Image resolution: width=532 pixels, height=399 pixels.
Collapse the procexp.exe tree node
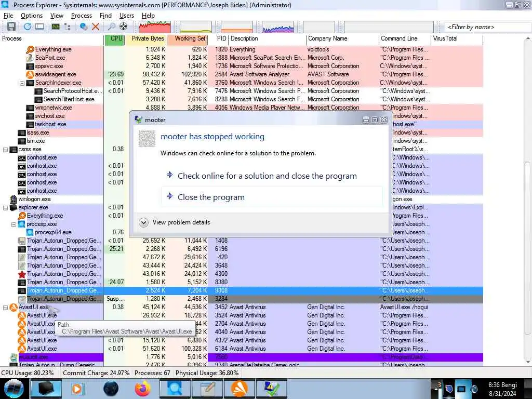(x=14, y=224)
